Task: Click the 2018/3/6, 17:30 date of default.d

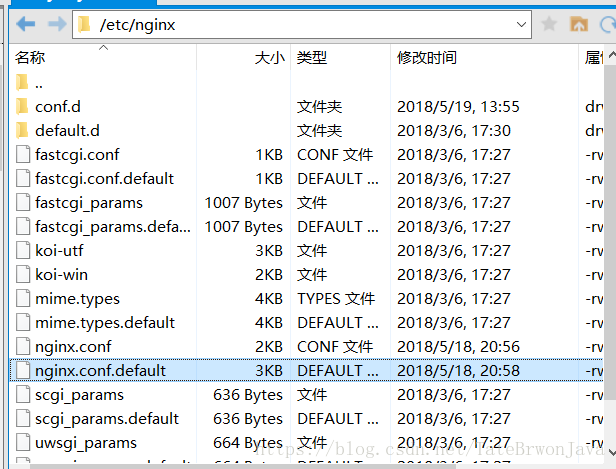Action: tap(454, 131)
